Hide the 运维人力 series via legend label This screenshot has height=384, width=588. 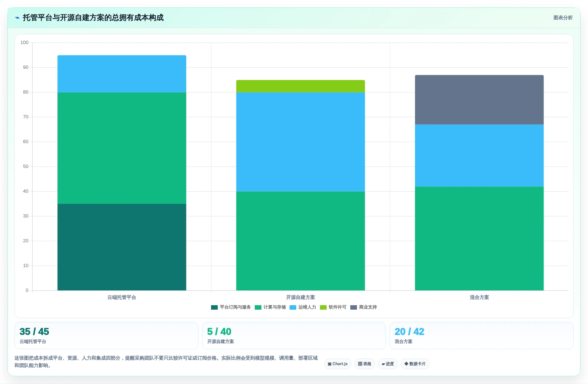click(x=307, y=307)
